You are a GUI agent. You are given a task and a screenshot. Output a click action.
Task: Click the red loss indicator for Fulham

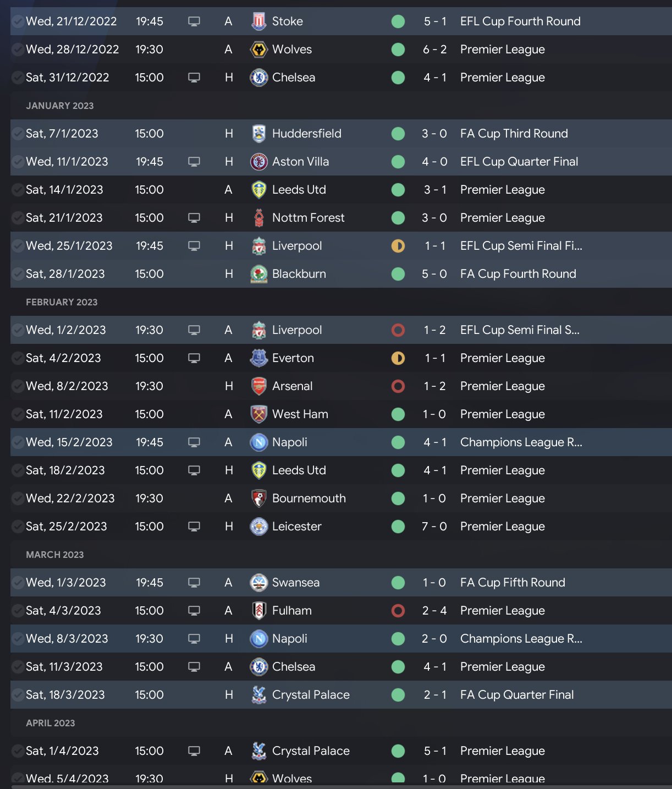(398, 611)
